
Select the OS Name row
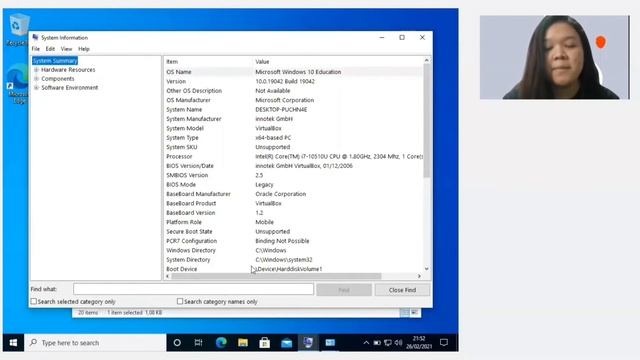click(293, 72)
